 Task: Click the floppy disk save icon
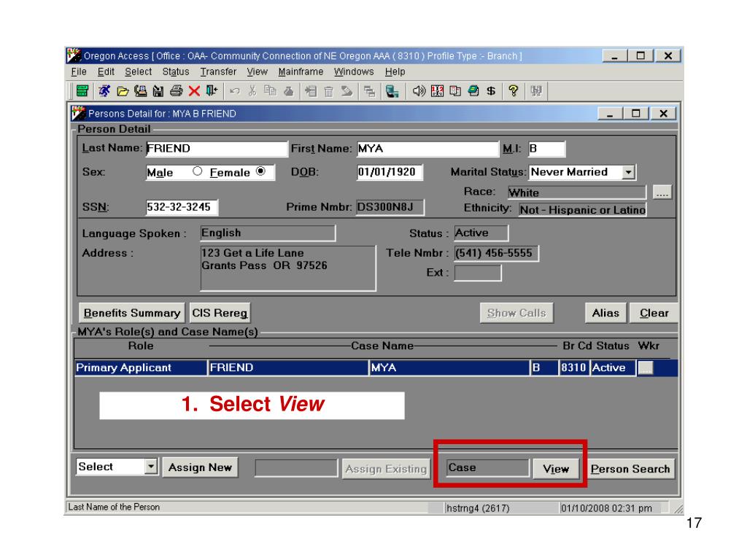click(158, 90)
